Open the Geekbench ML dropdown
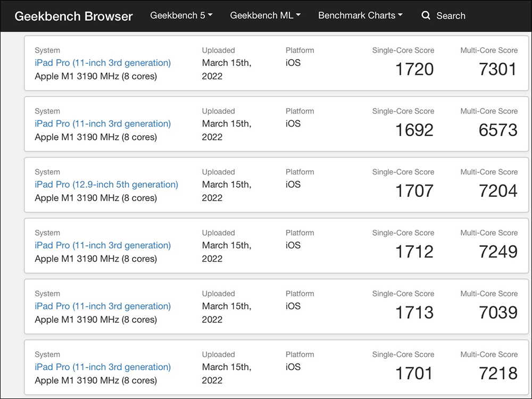 tap(265, 15)
